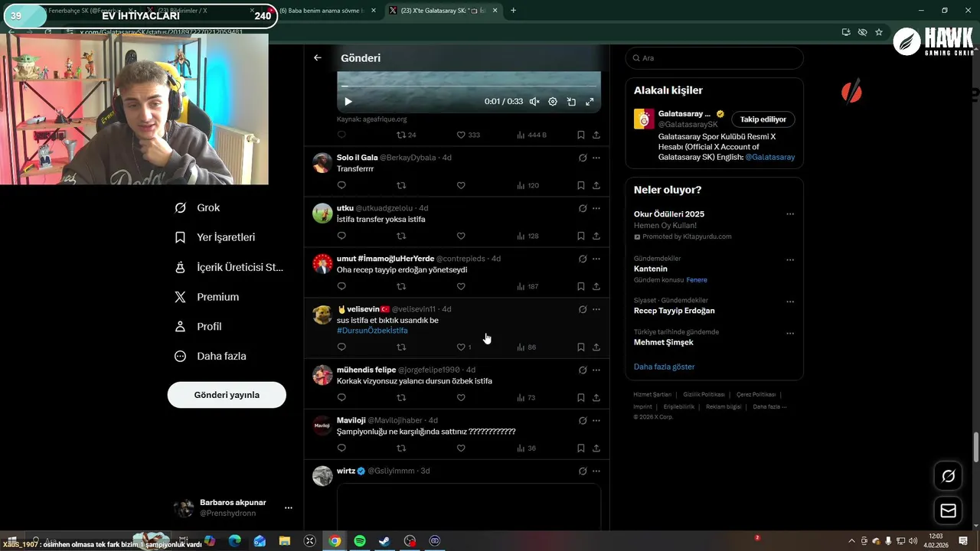980x551 pixels.
Task: Like Solo il Gala's Transferrrr comment
Action: point(461,185)
